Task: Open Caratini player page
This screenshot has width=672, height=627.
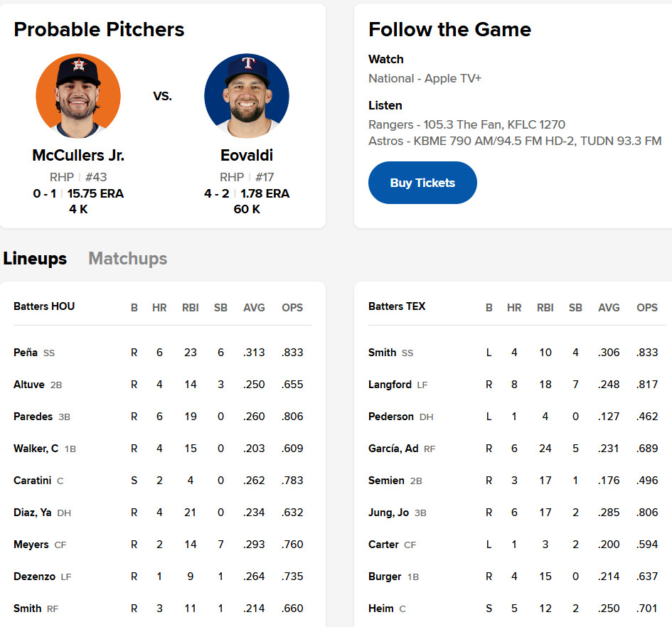Action: [x=32, y=481]
